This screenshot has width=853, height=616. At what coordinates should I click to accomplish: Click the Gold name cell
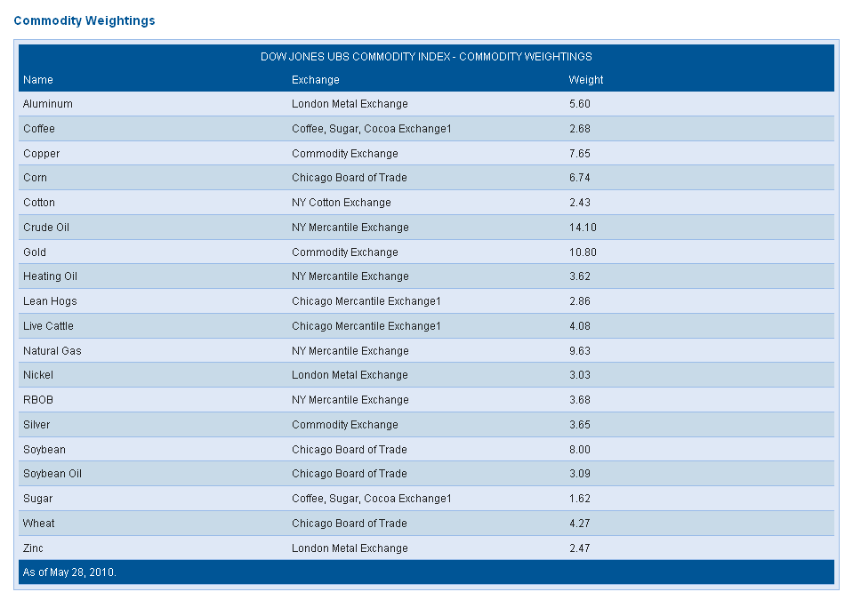(35, 252)
